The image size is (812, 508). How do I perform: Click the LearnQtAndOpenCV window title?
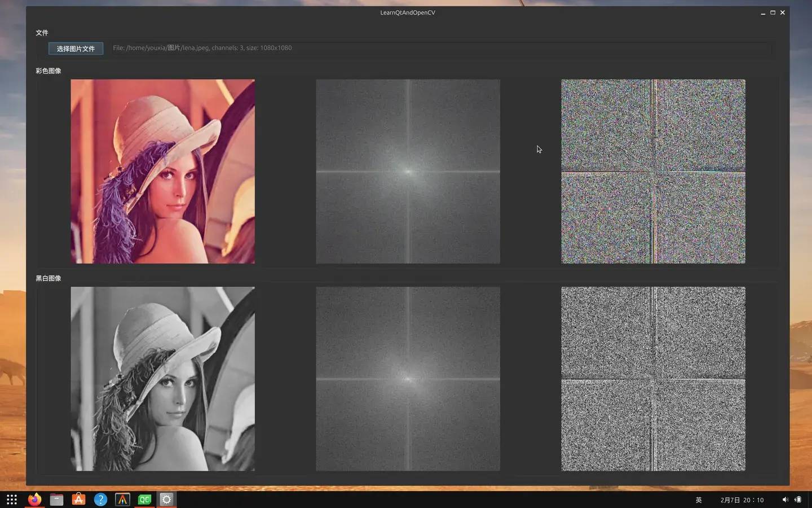tap(408, 12)
